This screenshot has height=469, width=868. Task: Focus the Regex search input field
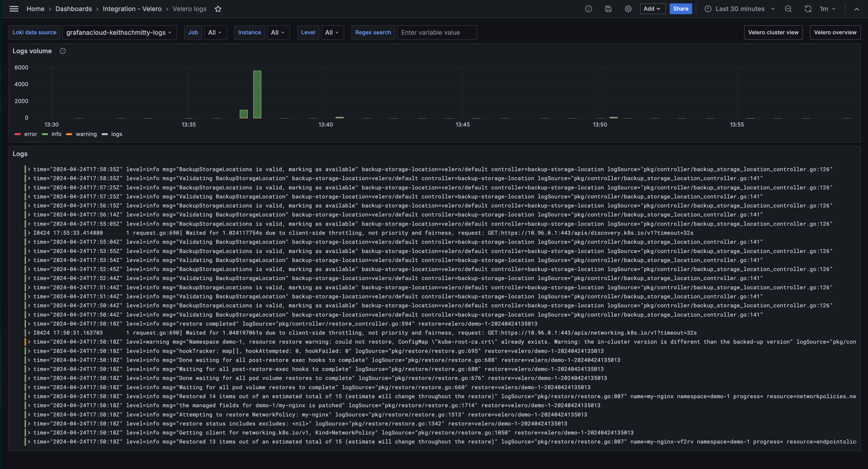[x=436, y=32]
